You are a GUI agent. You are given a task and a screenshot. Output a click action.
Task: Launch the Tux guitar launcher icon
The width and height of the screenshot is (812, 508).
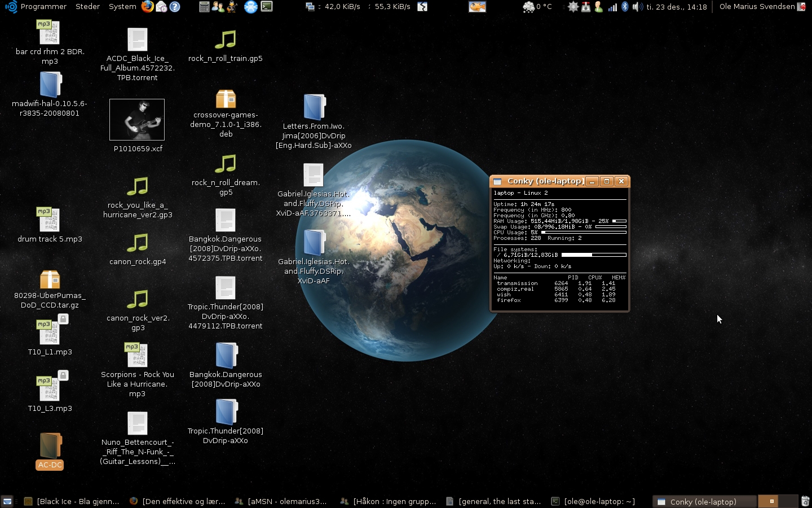[x=232, y=6]
